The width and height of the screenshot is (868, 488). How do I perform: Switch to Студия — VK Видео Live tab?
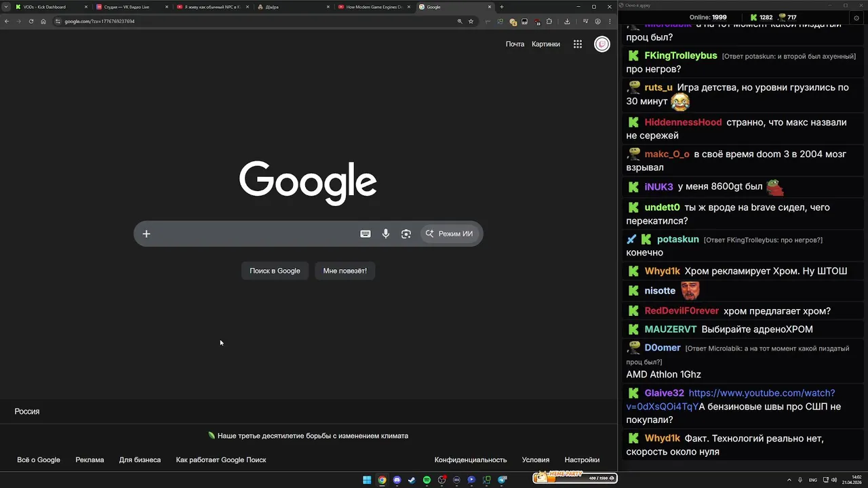click(132, 7)
